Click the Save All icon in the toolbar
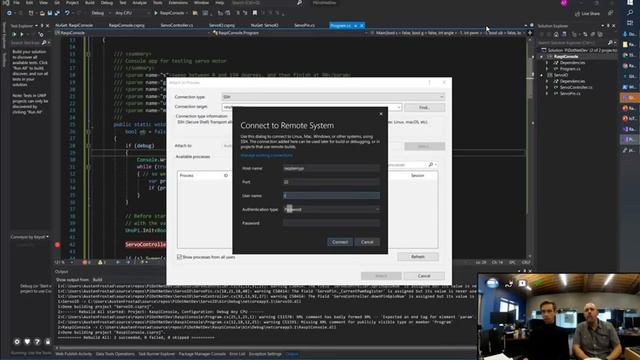The width and height of the screenshot is (640, 360). click(x=56, y=13)
